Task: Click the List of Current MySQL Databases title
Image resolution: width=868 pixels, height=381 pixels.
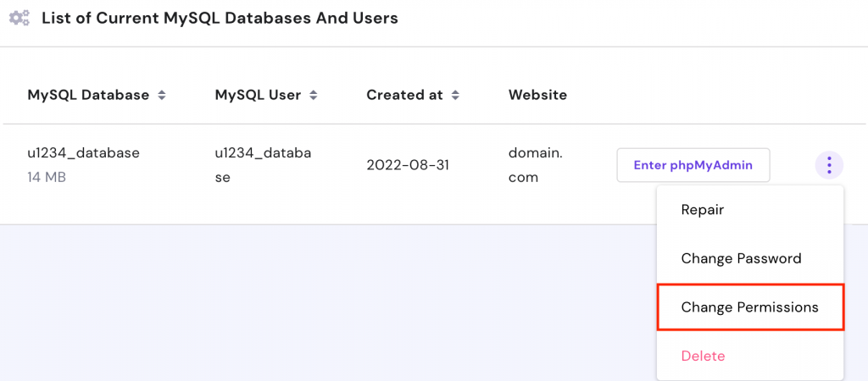Action: point(220,18)
